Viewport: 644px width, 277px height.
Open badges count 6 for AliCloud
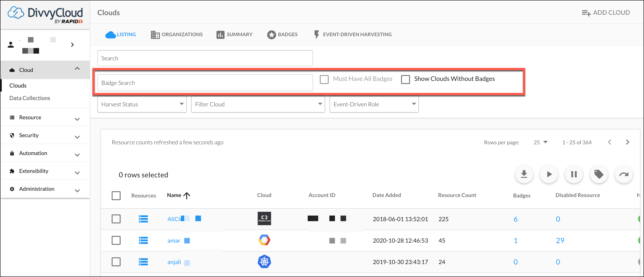pyautogui.click(x=516, y=219)
